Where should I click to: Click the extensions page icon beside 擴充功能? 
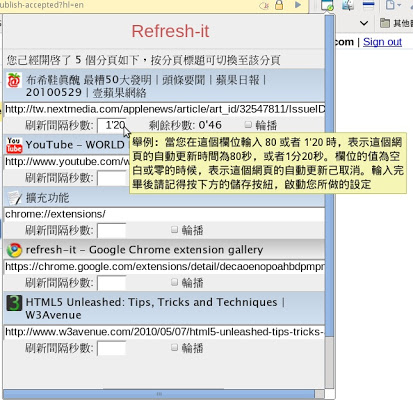tap(14, 198)
